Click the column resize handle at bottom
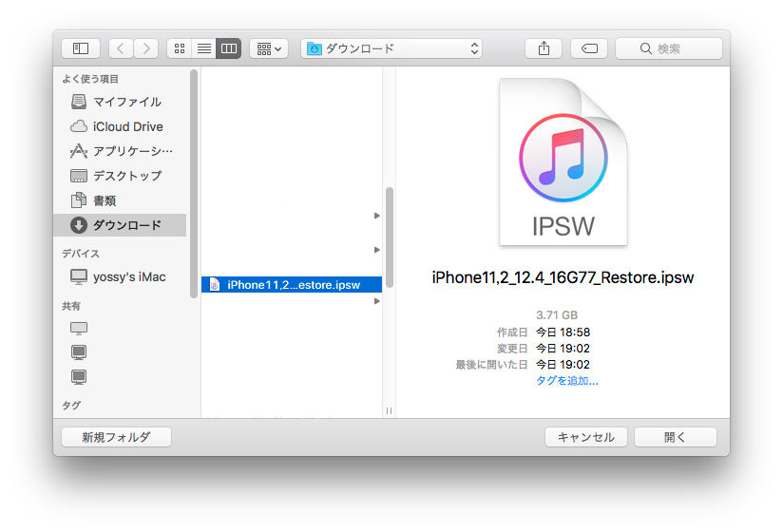This screenshot has width=783, height=532. 389,410
